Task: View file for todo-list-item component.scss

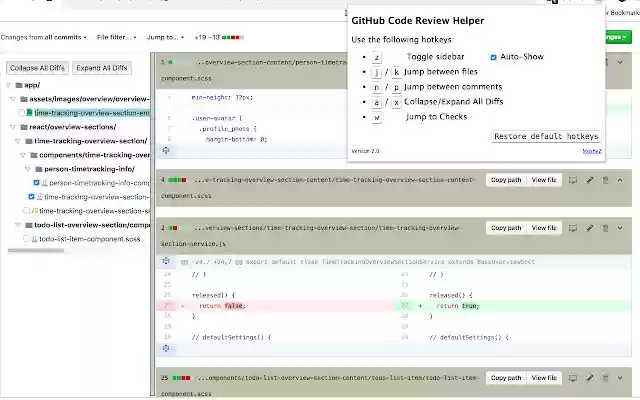Action: (x=544, y=378)
